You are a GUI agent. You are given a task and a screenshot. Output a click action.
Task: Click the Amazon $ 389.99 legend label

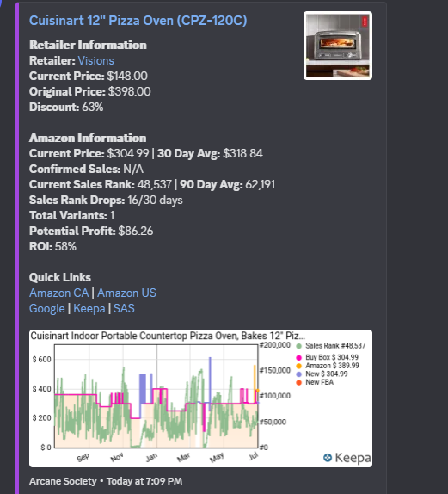[x=332, y=366]
